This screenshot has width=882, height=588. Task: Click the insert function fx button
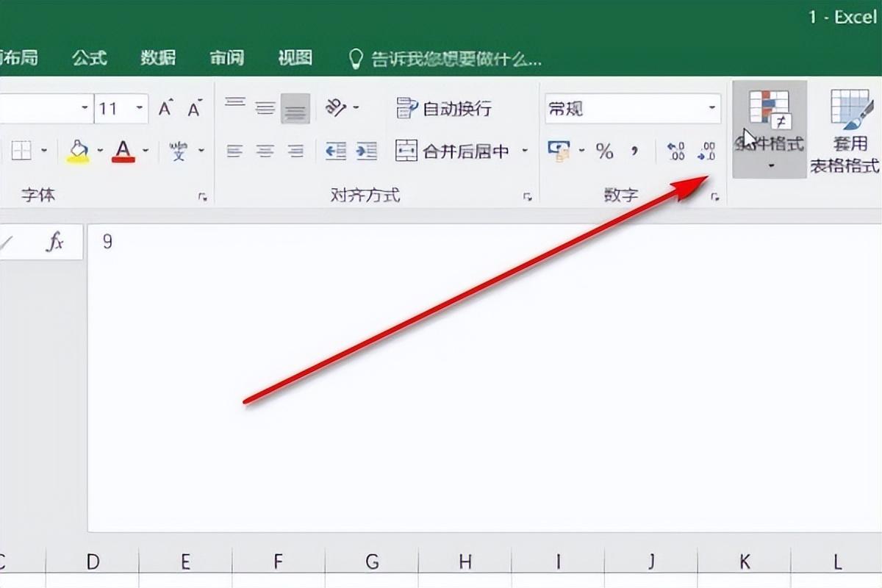pyautogui.click(x=54, y=242)
